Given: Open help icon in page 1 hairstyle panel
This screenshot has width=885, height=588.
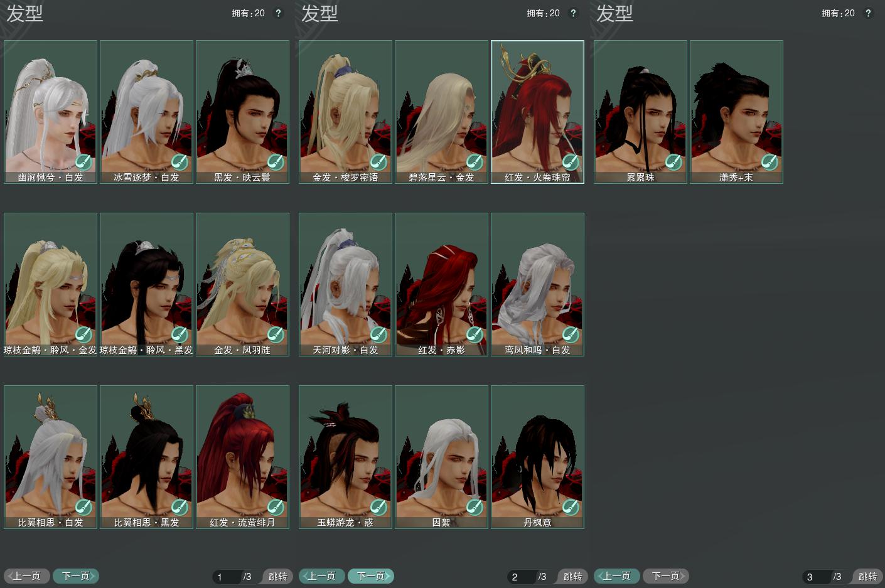Looking at the screenshot, I should coord(278,13).
